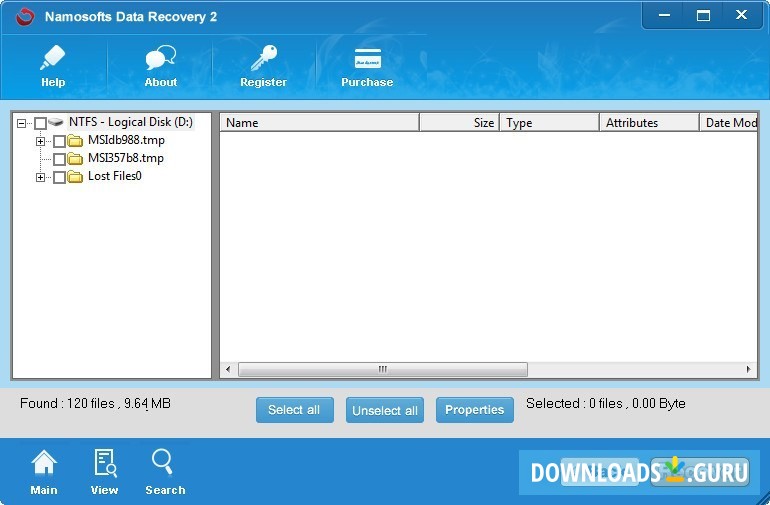Click the MSIdb988.tmp folder icon
The image size is (770, 505).
[75, 141]
